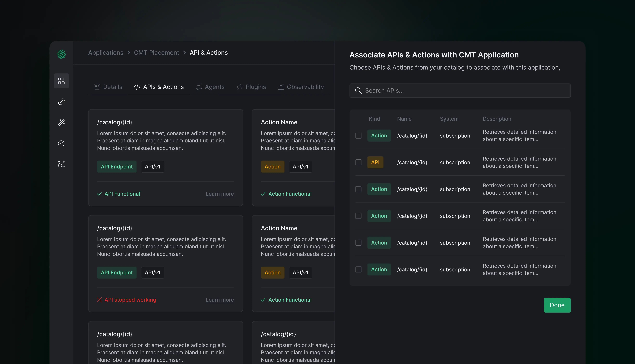
Task: Open CMT Placement in the breadcrumb
Action: click(x=157, y=53)
